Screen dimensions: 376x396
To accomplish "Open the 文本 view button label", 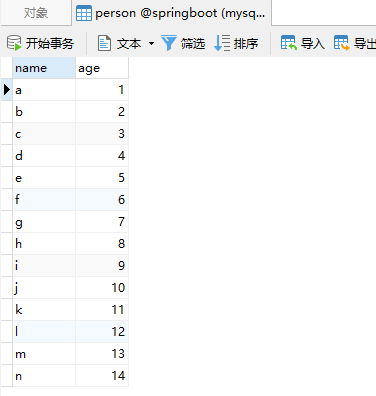I will (x=129, y=44).
